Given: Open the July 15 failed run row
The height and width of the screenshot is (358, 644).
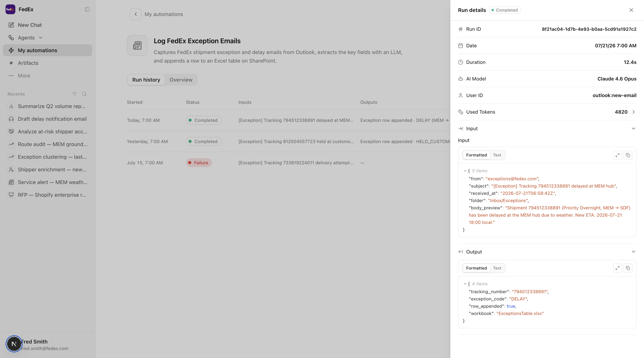Looking at the screenshot, I should tap(288, 163).
